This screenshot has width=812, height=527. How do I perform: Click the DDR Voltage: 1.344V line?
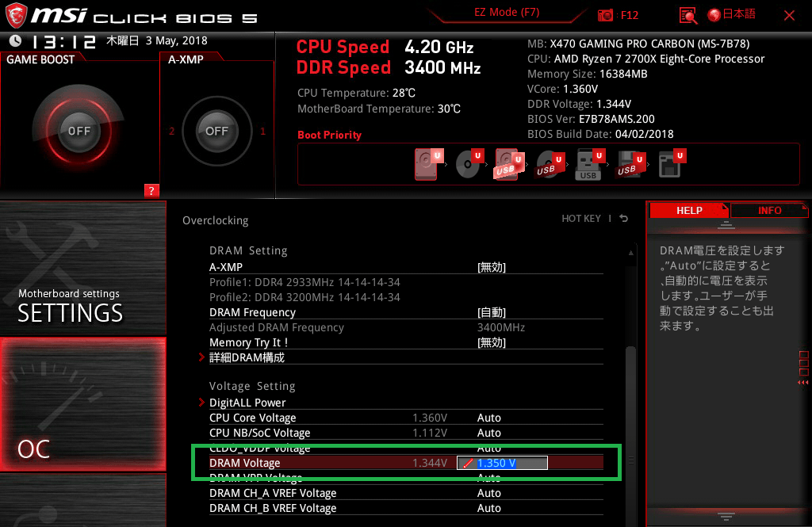(579, 104)
